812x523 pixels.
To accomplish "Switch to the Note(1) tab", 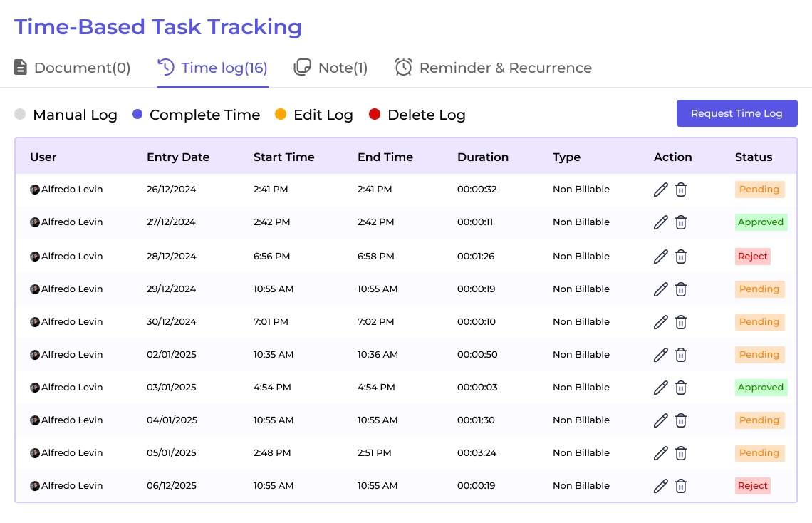I will (x=331, y=68).
